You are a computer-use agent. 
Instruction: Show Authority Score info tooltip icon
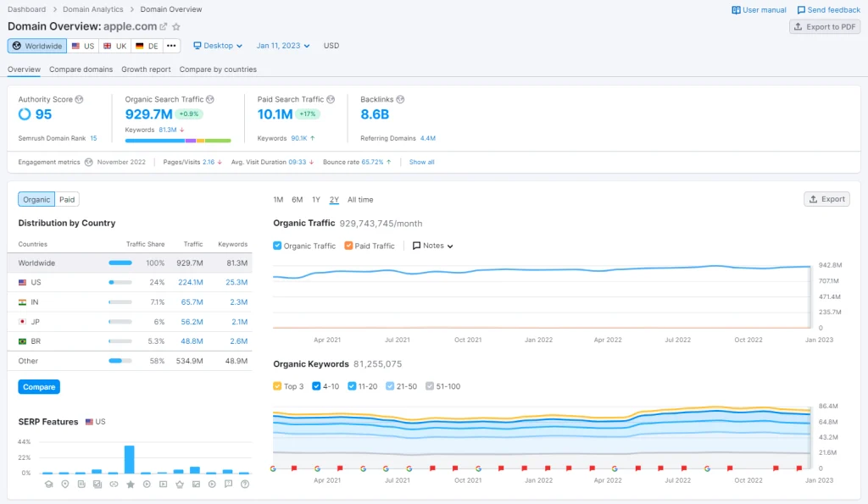[79, 100]
